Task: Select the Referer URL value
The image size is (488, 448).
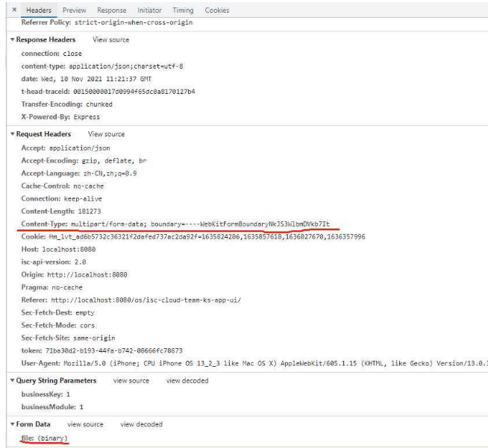Action: [x=146, y=300]
